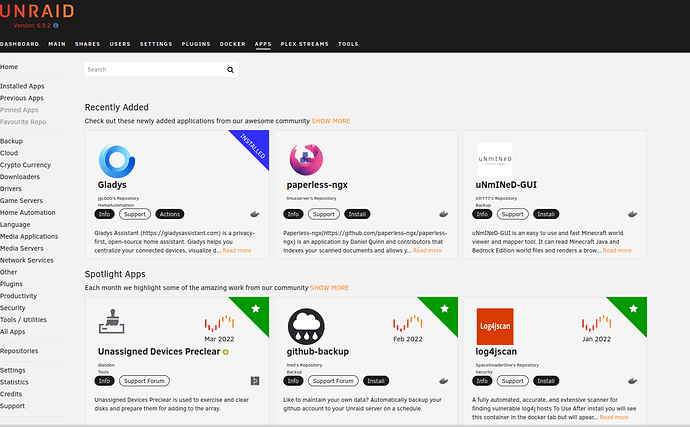Viewport: 690px width, 427px height.
Task: Read more about paperless-ngx
Action: pyautogui.click(x=427, y=250)
